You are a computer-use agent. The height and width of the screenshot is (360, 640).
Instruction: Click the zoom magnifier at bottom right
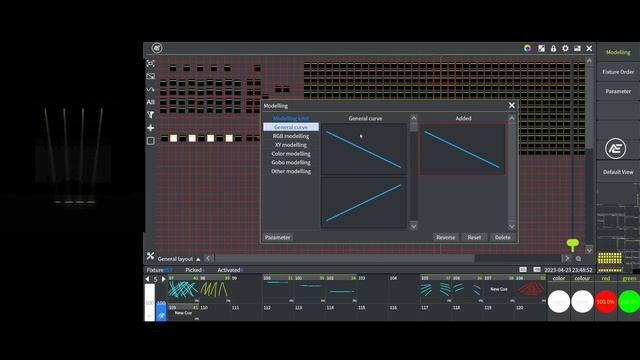[x=578, y=258]
